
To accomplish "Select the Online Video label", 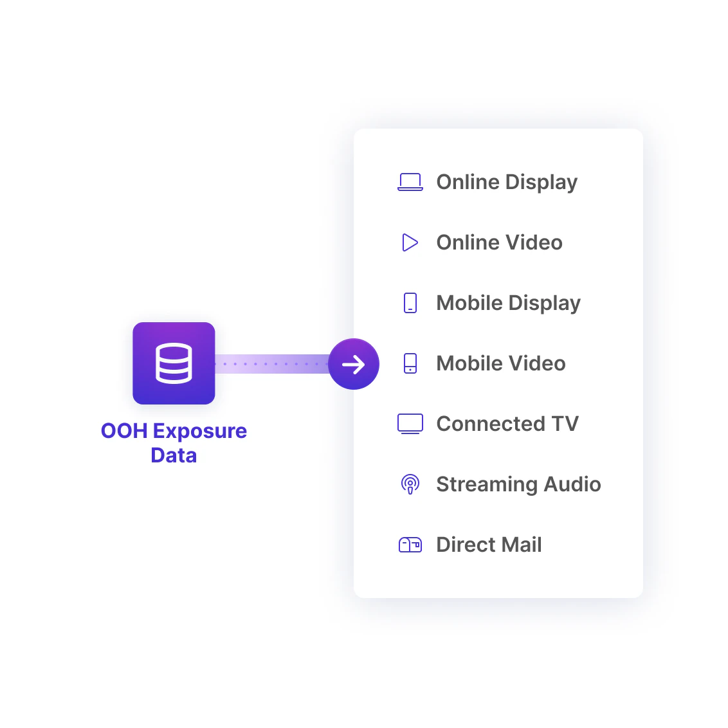I will click(500, 242).
